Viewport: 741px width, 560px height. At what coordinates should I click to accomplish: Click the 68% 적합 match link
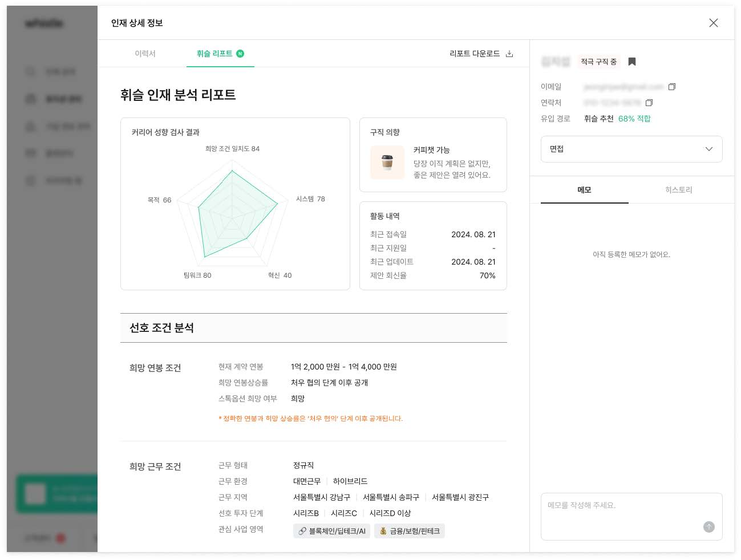pos(634,119)
